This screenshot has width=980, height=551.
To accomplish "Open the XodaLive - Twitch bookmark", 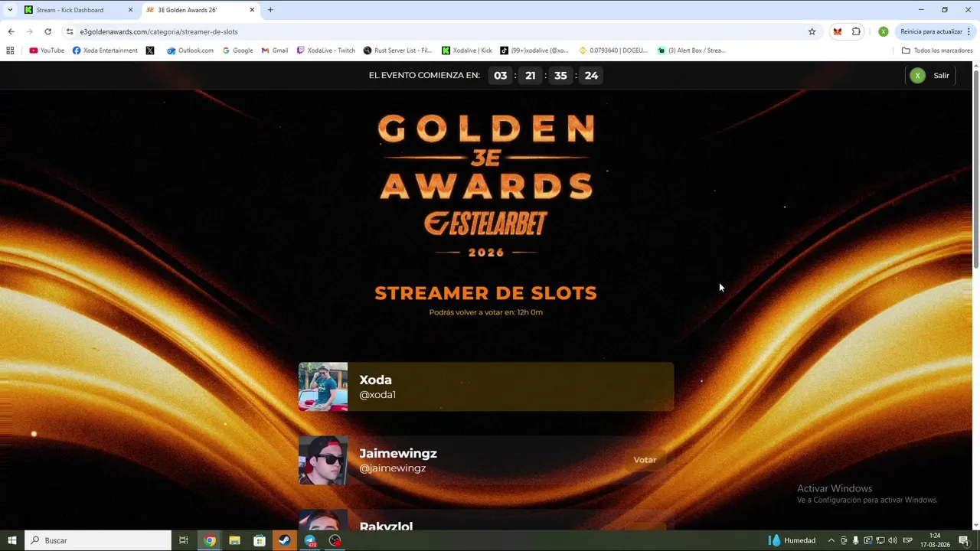I will pos(326,51).
